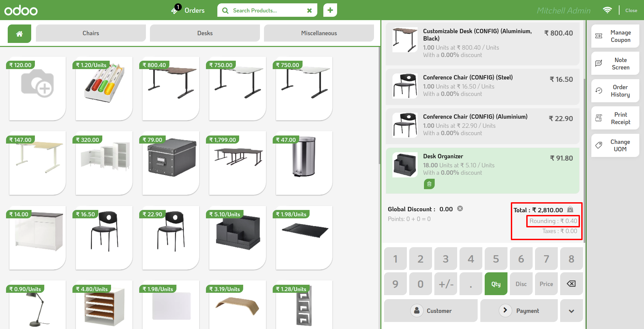Switch numpad to Qty mode
The width and height of the screenshot is (644, 329).
pos(496,284)
